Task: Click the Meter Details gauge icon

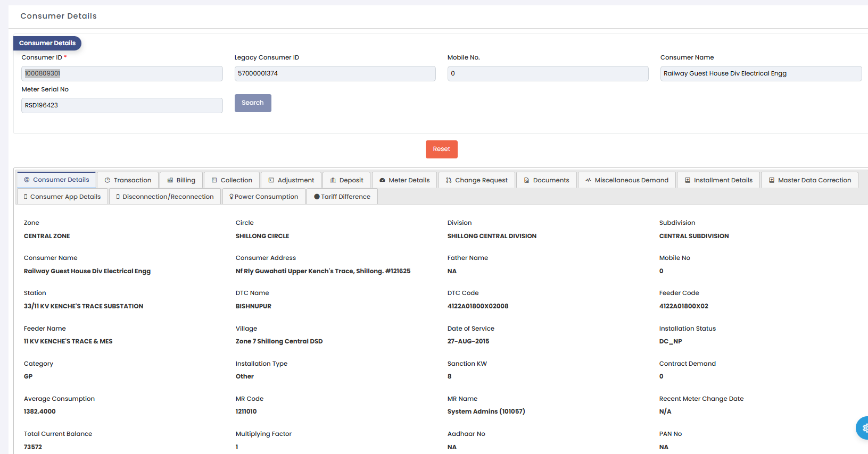Action: (382, 180)
